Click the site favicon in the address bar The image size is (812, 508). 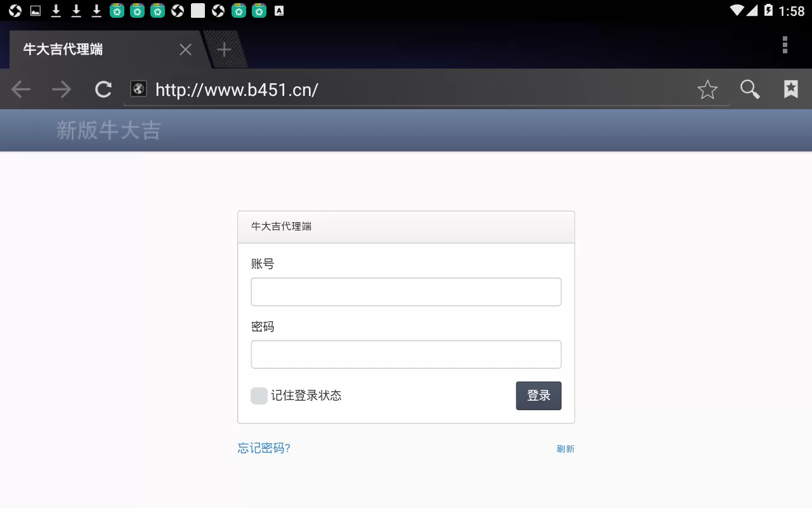(x=139, y=89)
